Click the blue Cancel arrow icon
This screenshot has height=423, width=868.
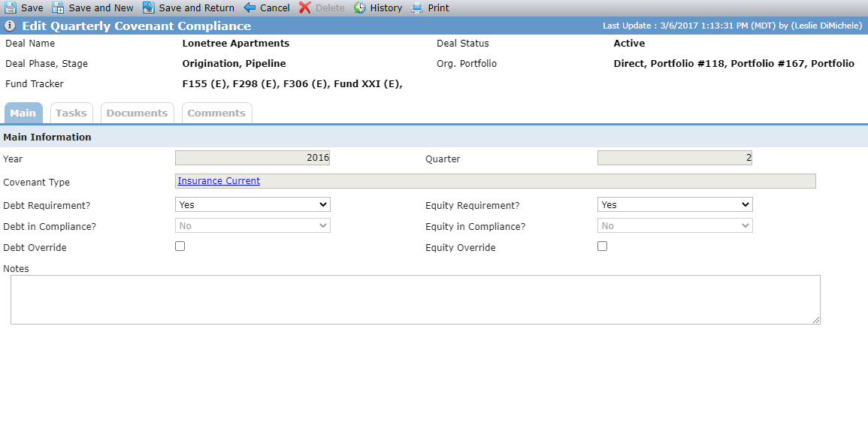tap(250, 8)
